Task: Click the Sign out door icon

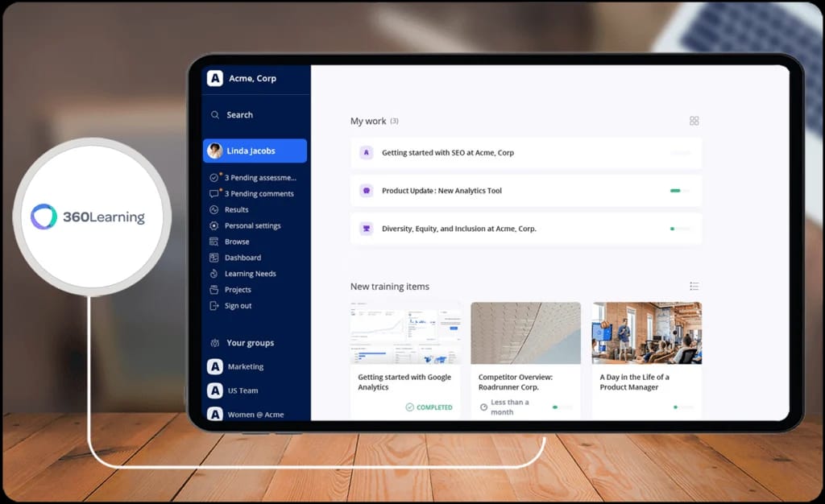Action: [x=214, y=305]
